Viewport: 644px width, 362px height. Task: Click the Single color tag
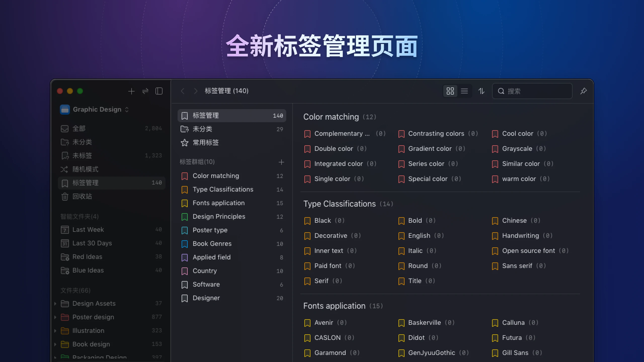coord(334,179)
